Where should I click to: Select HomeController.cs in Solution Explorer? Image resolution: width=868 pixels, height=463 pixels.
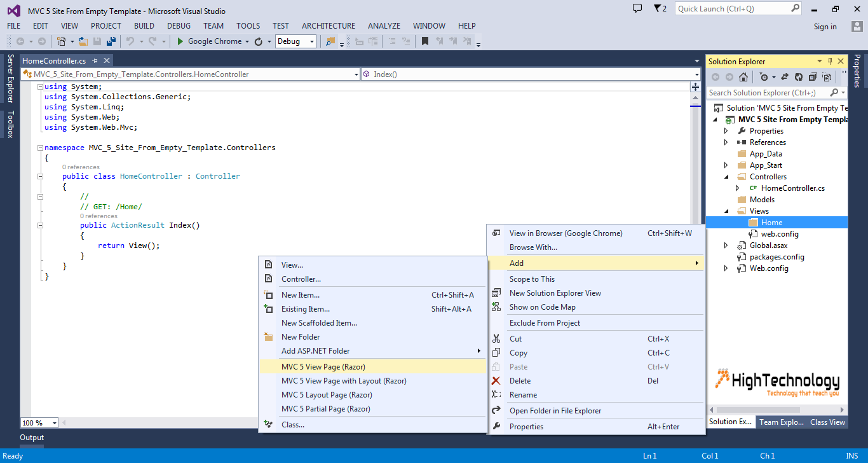[x=792, y=188]
